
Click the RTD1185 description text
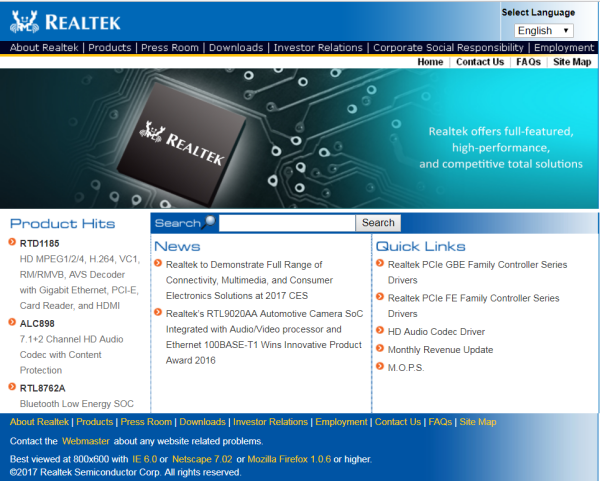click(80, 282)
